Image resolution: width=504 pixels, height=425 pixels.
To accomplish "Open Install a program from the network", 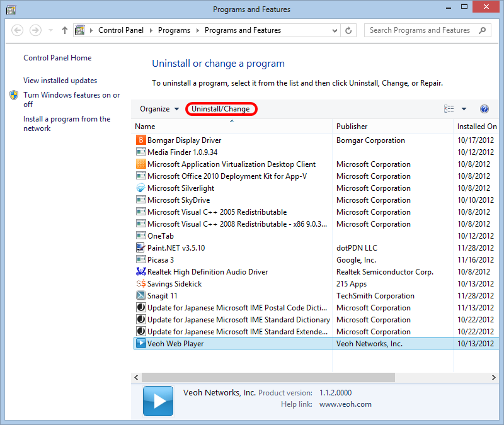I will pyautogui.click(x=67, y=123).
